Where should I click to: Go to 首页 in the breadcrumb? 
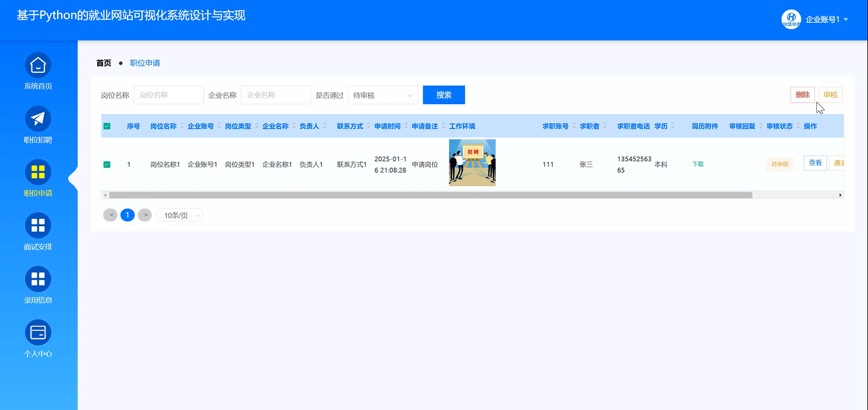click(x=103, y=63)
